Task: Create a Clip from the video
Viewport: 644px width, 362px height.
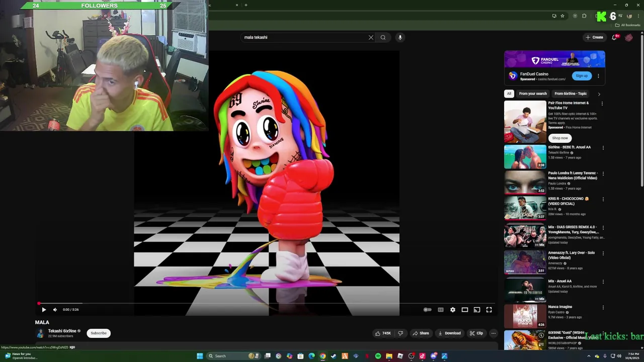Action: tap(476, 333)
